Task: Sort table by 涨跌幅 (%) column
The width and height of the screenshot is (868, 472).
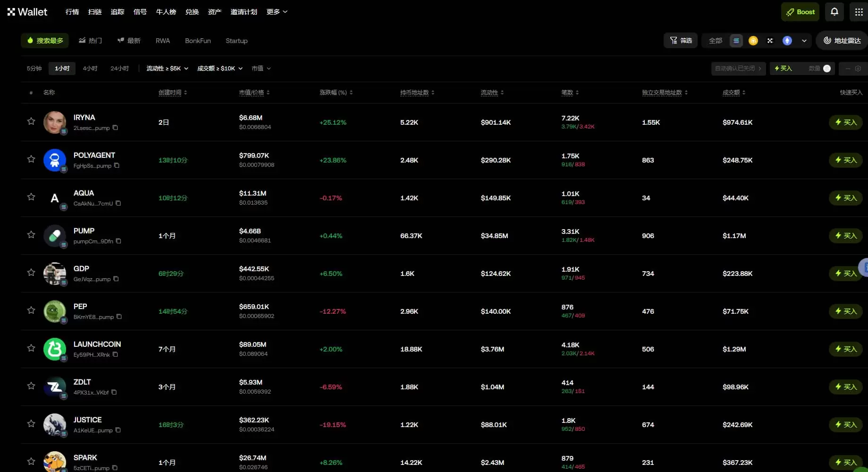Action: (x=336, y=93)
